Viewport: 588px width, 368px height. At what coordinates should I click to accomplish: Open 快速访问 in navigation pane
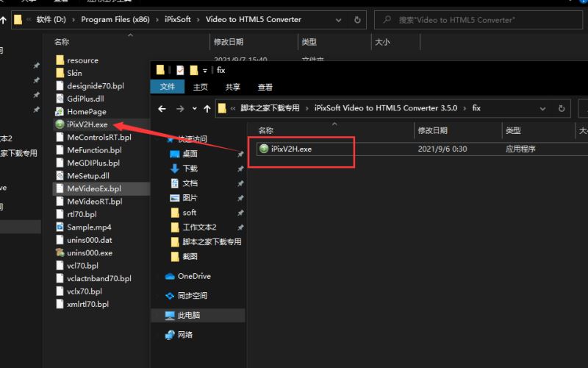192,139
